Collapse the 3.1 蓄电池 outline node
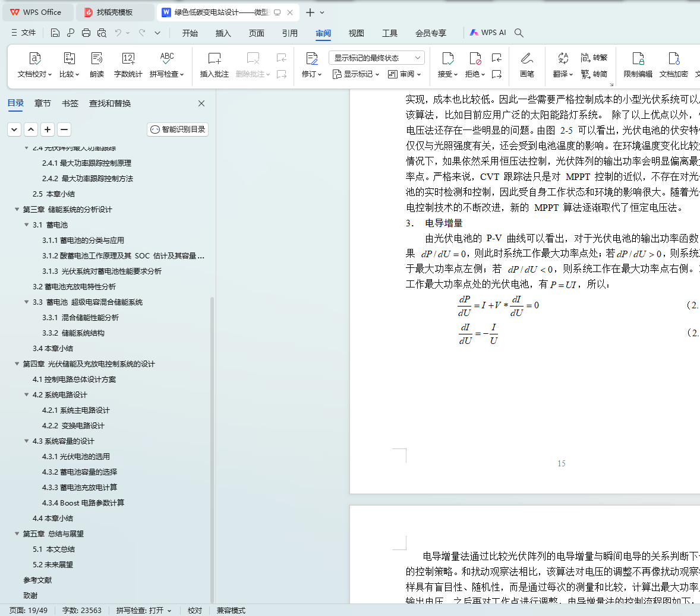Image resolution: width=700 pixels, height=616 pixels. click(x=26, y=225)
